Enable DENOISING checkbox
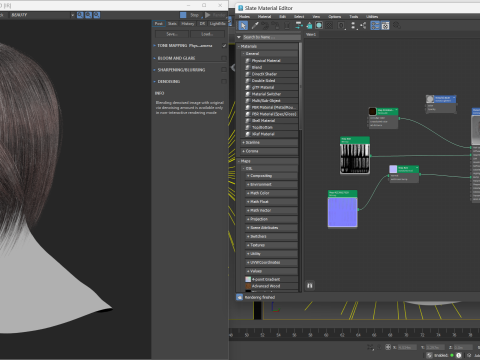Image resolution: width=480 pixels, height=360 pixels. click(224, 81)
